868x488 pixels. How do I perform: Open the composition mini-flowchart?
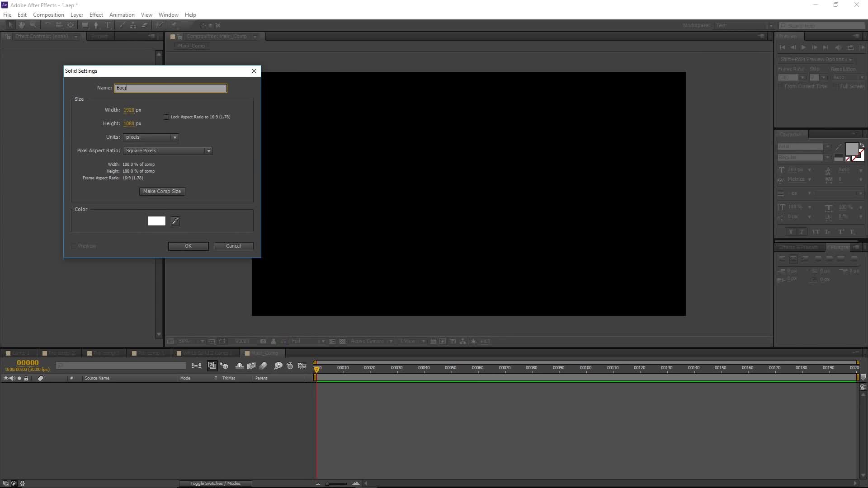coord(196,366)
